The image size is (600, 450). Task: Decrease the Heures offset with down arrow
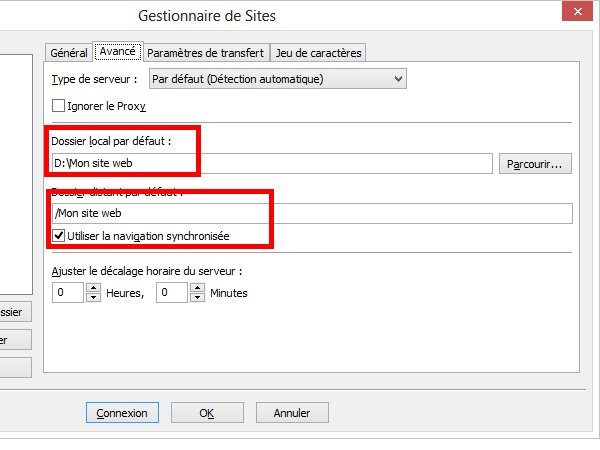[x=93, y=297]
